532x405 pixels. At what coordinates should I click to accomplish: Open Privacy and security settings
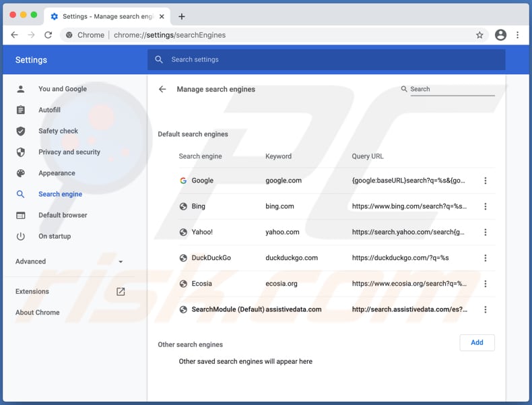[x=69, y=152]
